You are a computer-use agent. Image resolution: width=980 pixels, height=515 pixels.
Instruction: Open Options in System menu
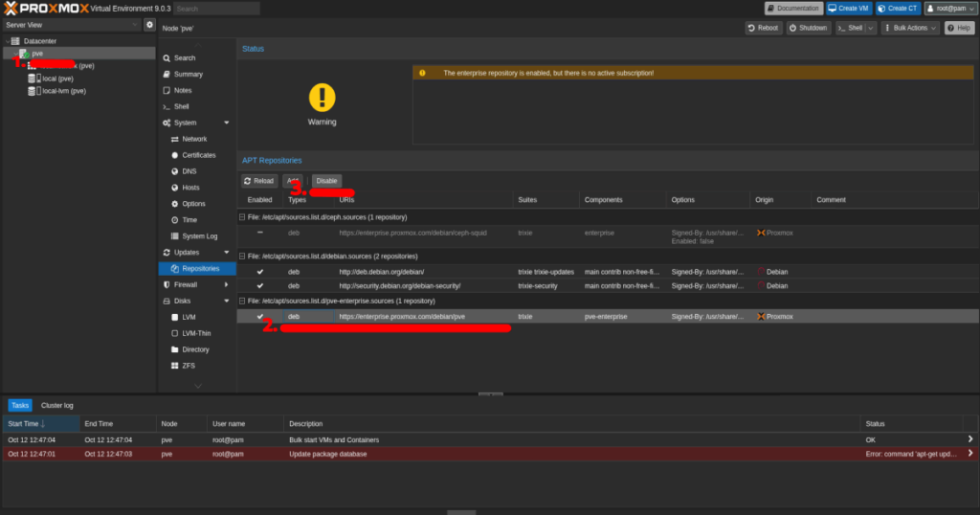pos(197,205)
